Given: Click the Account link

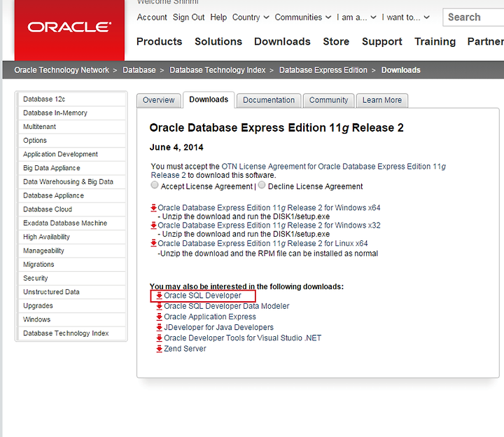Looking at the screenshot, I should [152, 18].
